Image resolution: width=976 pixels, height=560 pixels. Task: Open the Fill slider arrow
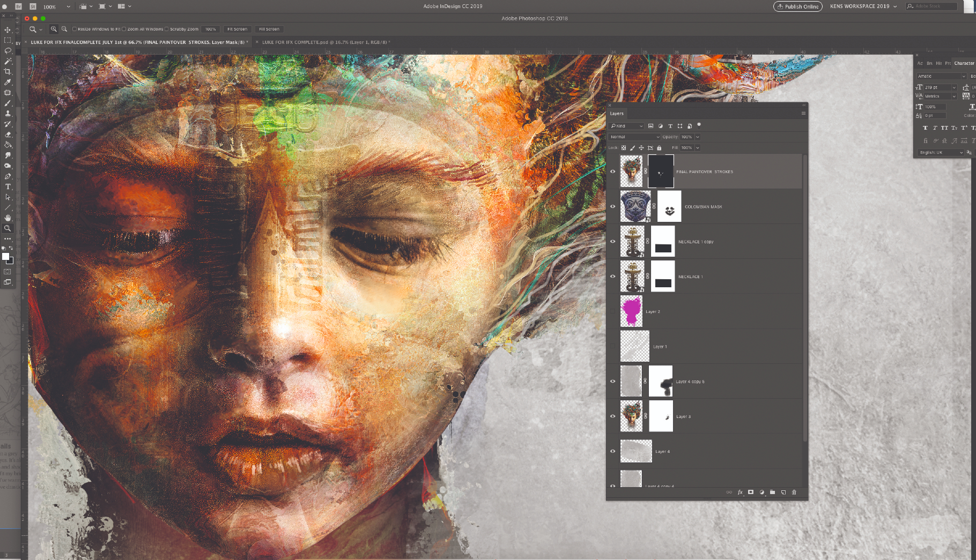point(698,148)
